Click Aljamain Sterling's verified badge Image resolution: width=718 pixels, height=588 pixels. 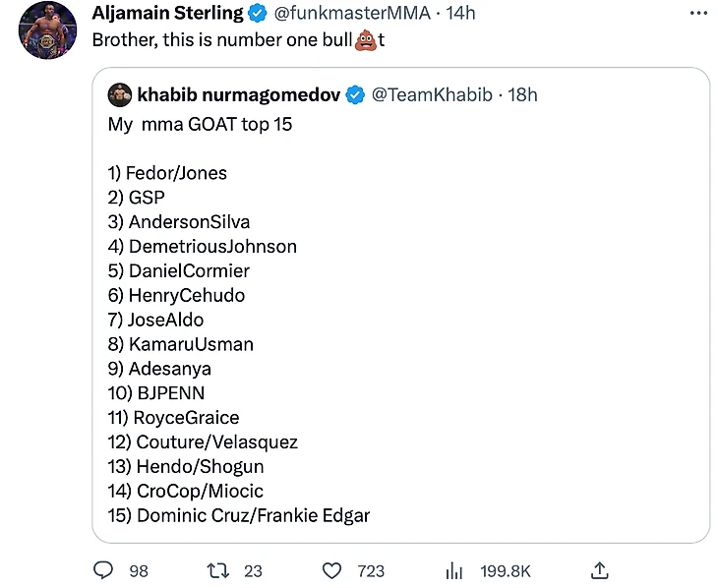[258, 14]
